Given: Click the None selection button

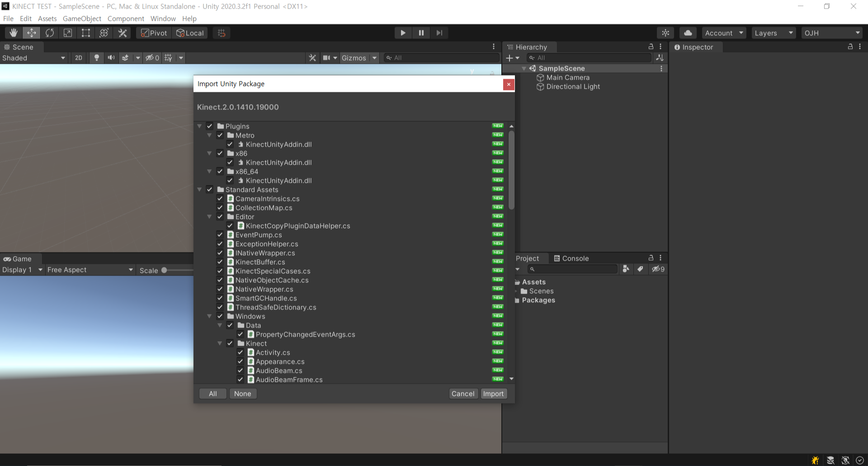Looking at the screenshot, I should pyautogui.click(x=243, y=394).
